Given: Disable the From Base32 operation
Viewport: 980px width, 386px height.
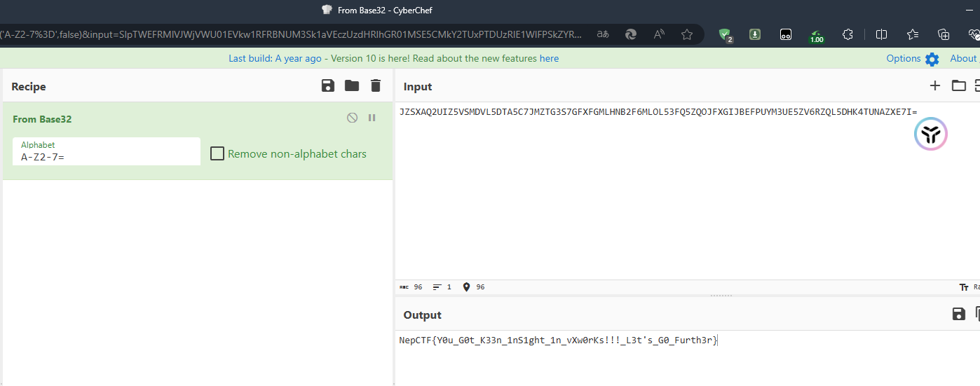Looking at the screenshot, I should pos(352,118).
